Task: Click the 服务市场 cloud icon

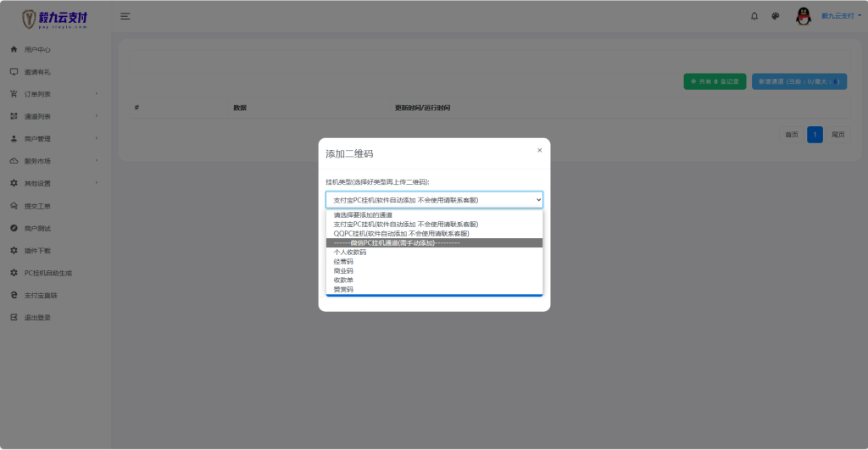Action: pyautogui.click(x=14, y=160)
